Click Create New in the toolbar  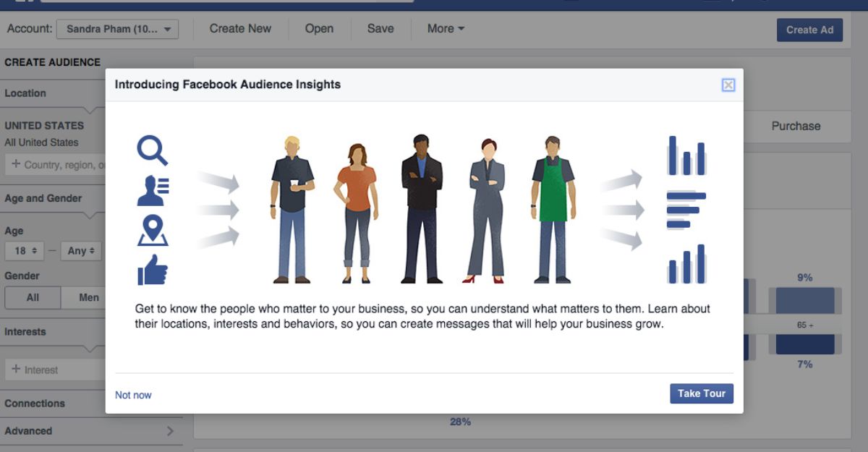[240, 29]
